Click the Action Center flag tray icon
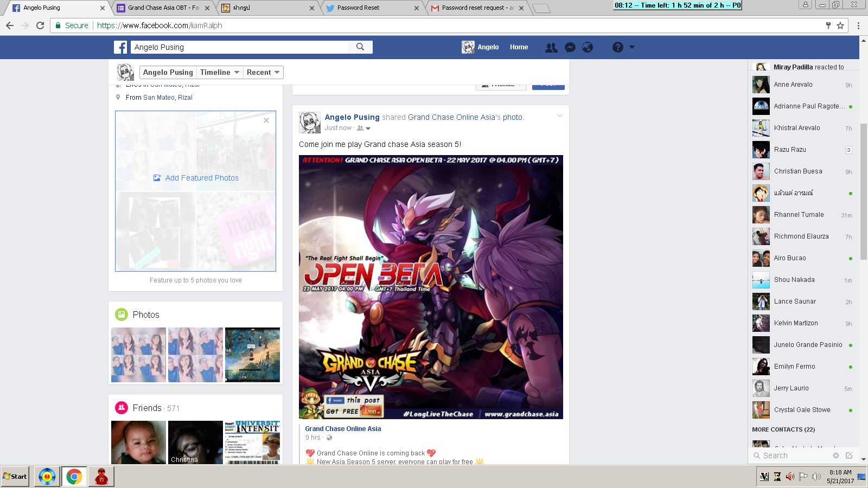 click(x=803, y=477)
